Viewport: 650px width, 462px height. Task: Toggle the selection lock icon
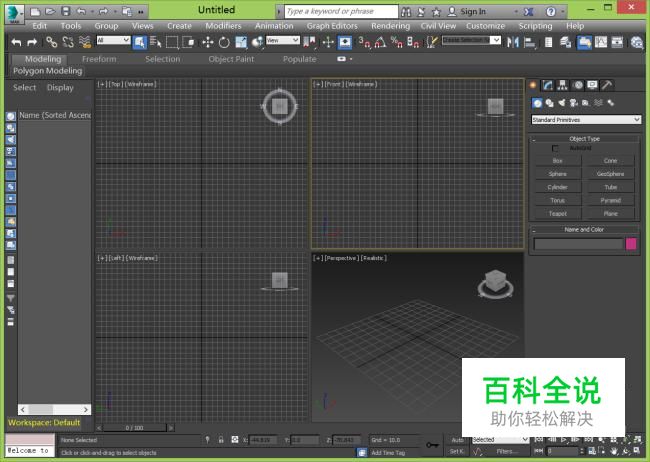(220, 440)
